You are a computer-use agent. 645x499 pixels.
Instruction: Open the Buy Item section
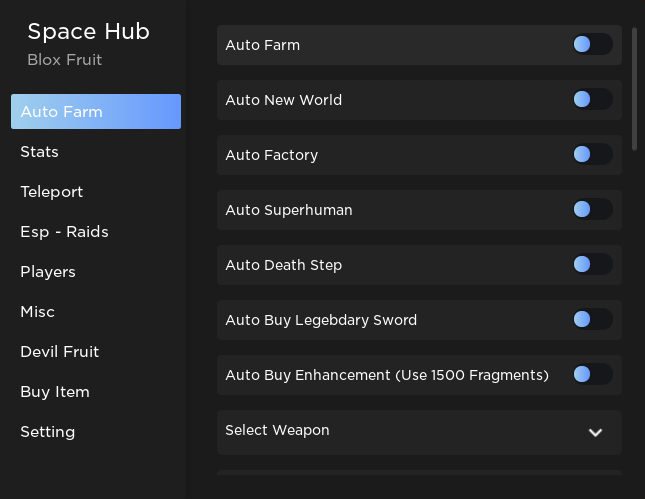55,392
